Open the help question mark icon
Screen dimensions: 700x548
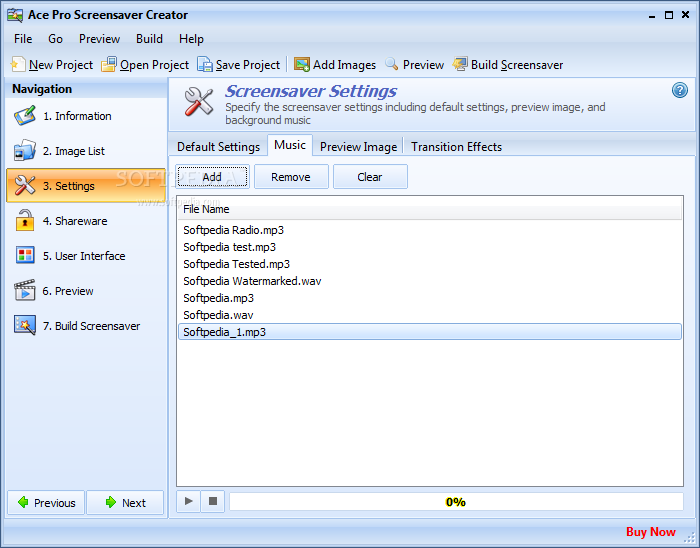point(679,91)
